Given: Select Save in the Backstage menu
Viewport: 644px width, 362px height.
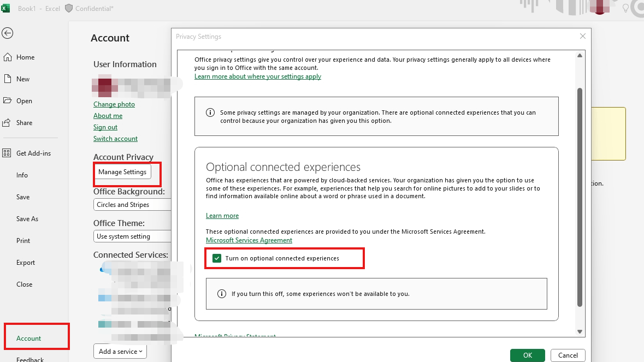Looking at the screenshot, I should (x=23, y=197).
